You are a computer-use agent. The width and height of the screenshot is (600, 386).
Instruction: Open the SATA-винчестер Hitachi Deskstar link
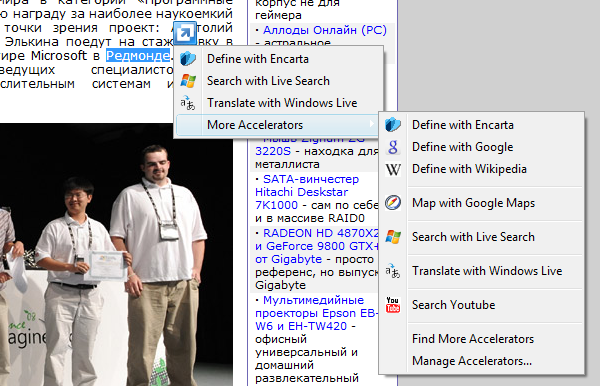click(307, 192)
